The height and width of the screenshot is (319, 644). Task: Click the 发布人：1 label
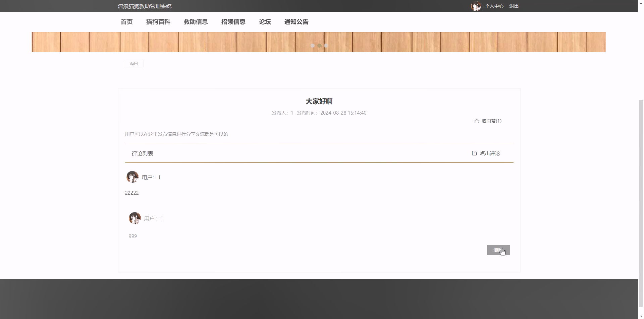[282, 113]
